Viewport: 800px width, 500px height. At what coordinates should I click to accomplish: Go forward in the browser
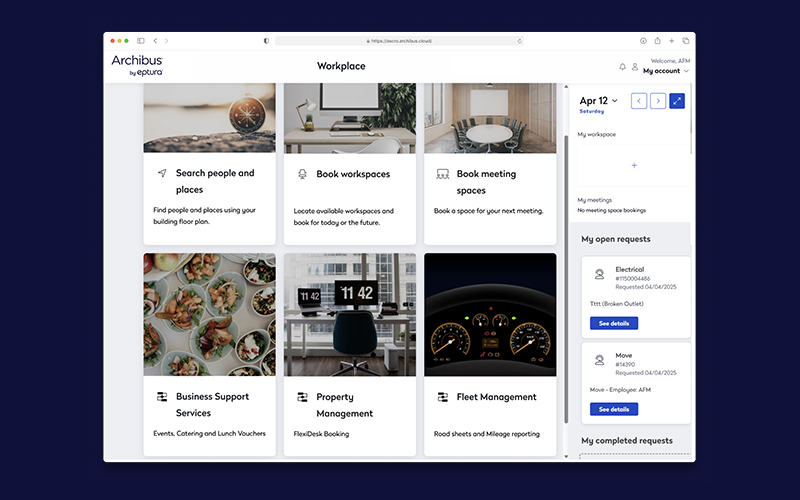point(166,41)
